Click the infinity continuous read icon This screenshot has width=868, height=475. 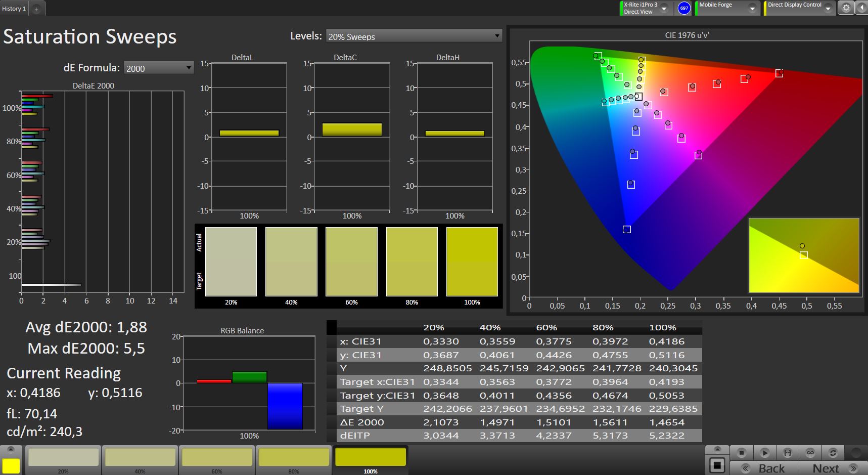click(810, 452)
